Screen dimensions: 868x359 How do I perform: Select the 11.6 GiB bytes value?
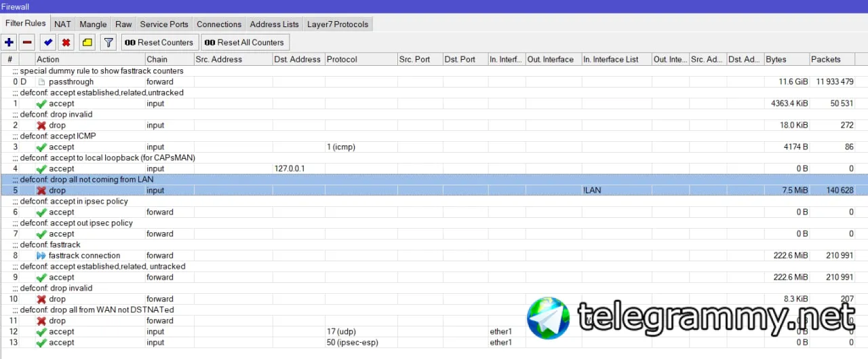coord(793,81)
